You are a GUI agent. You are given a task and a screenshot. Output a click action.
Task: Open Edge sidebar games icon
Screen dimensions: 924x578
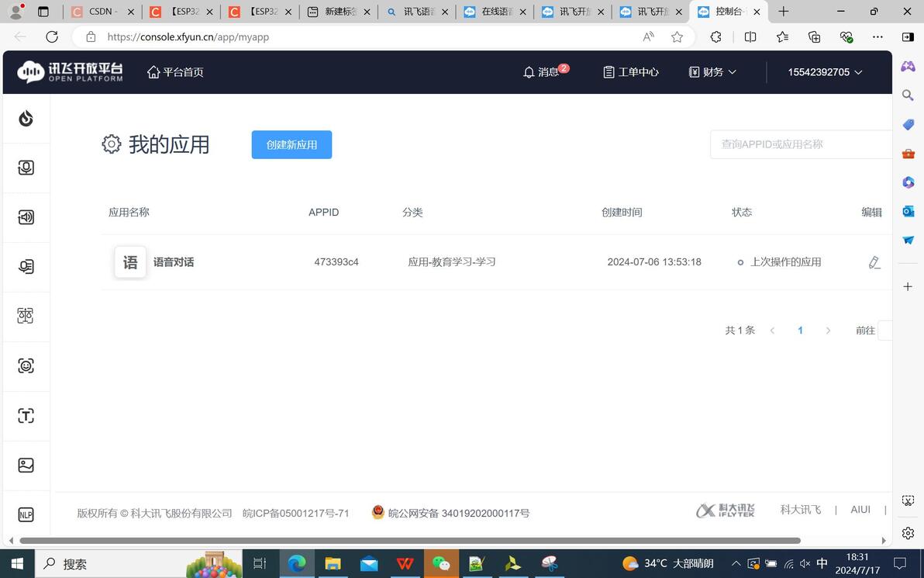908,65
